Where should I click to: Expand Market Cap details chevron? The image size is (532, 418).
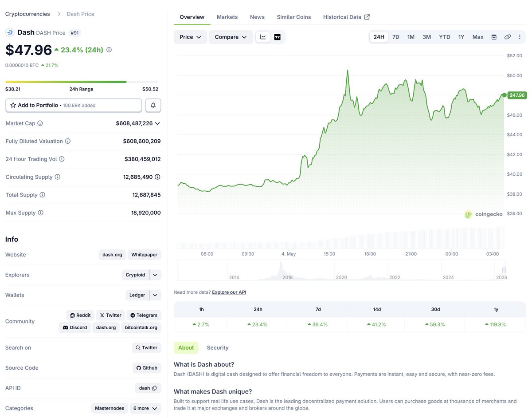coord(157,123)
